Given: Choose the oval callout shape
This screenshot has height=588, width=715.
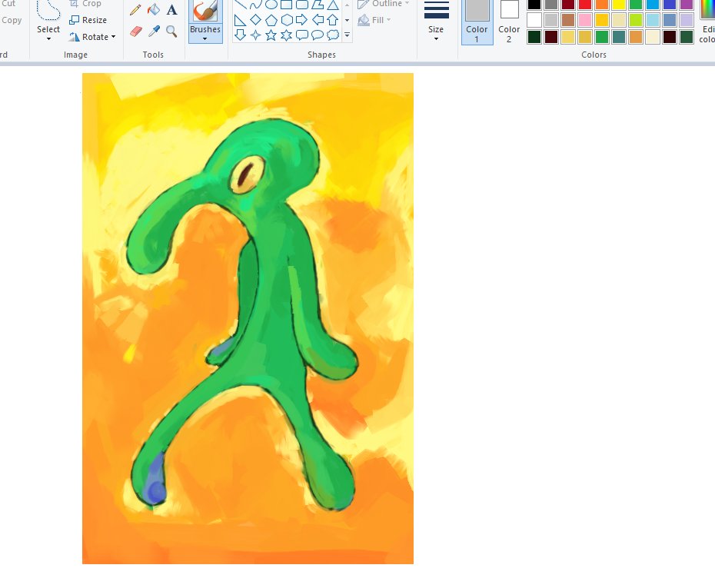Looking at the screenshot, I should [318, 35].
